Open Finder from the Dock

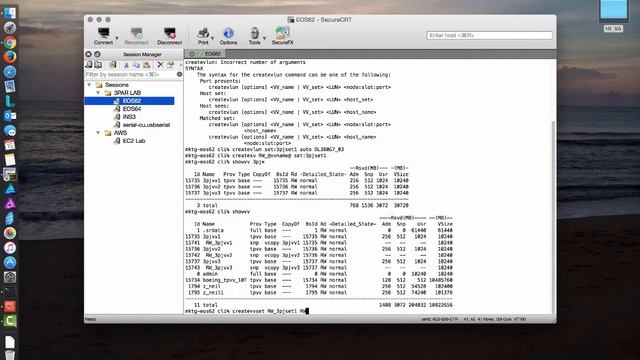pyautogui.click(x=10, y=13)
